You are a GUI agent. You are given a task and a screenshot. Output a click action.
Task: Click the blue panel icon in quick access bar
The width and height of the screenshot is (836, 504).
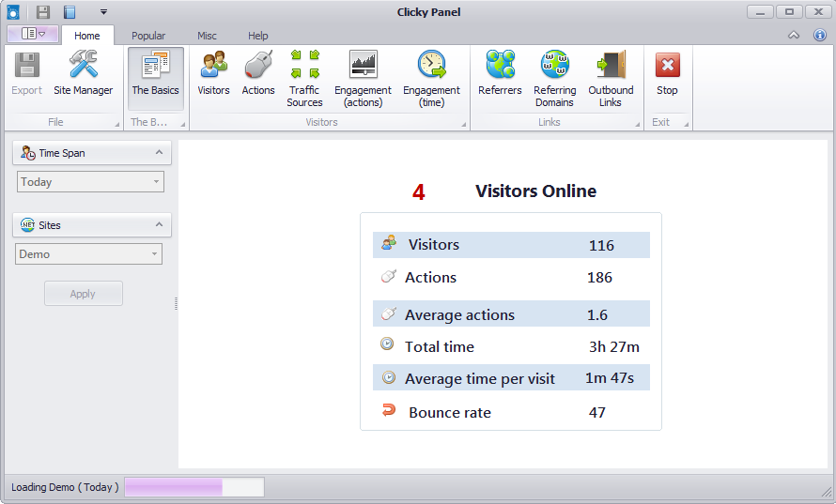click(x=70, y=11)
